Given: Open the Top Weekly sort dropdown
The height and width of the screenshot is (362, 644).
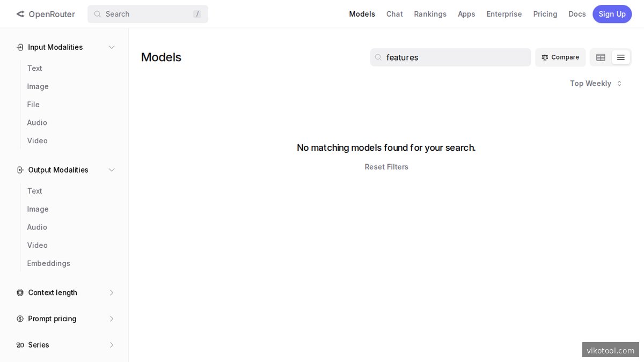Looking at the screenshot, I should point(596,84).
